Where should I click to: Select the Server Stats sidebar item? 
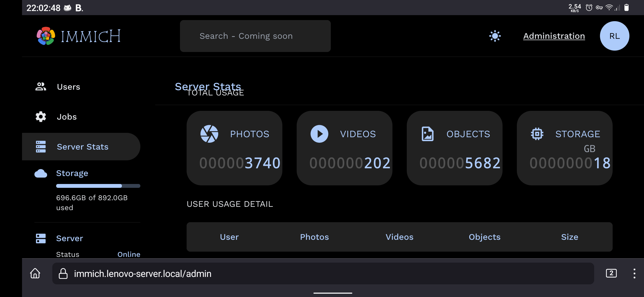[x=83, y=147]
